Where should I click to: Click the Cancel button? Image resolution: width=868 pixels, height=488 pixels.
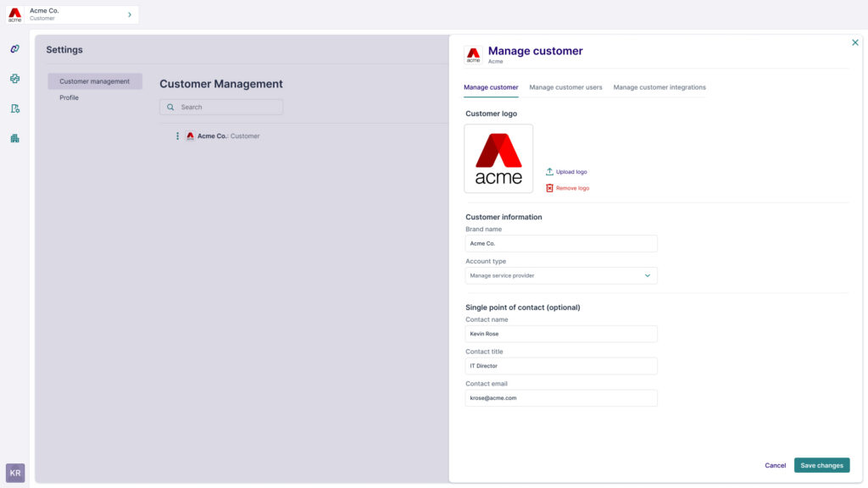pyautogui.click(x=775, y=465)
